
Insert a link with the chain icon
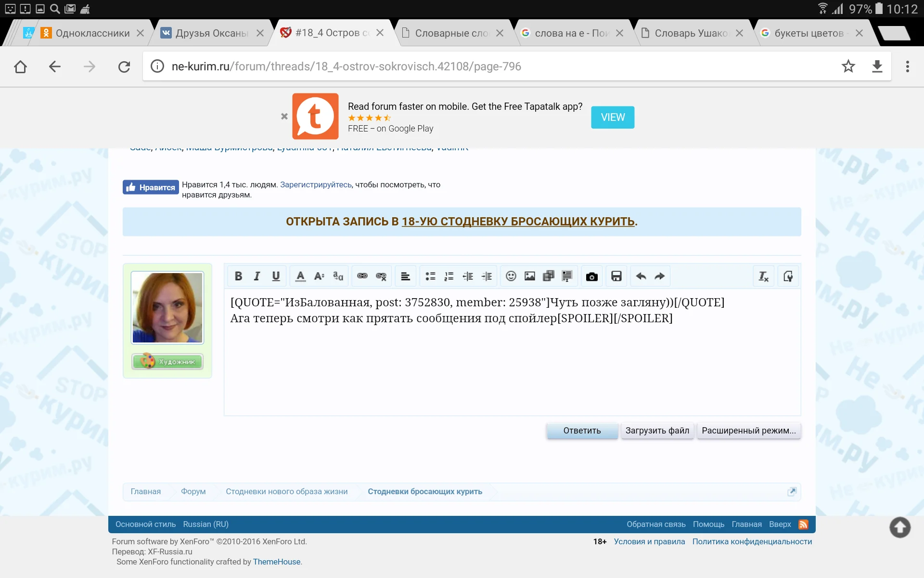point(362,276)
